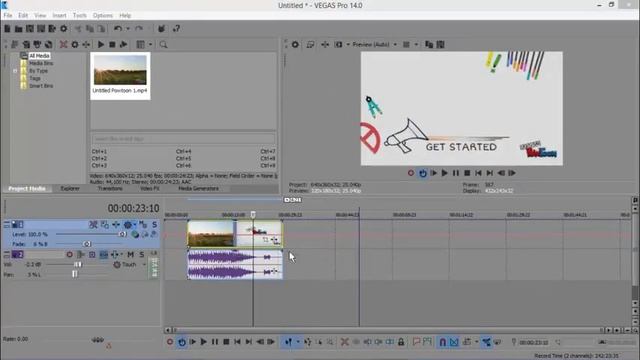Open video track automation settings dropdown
This screenshot has height=360, width=640.
[135, 224]
